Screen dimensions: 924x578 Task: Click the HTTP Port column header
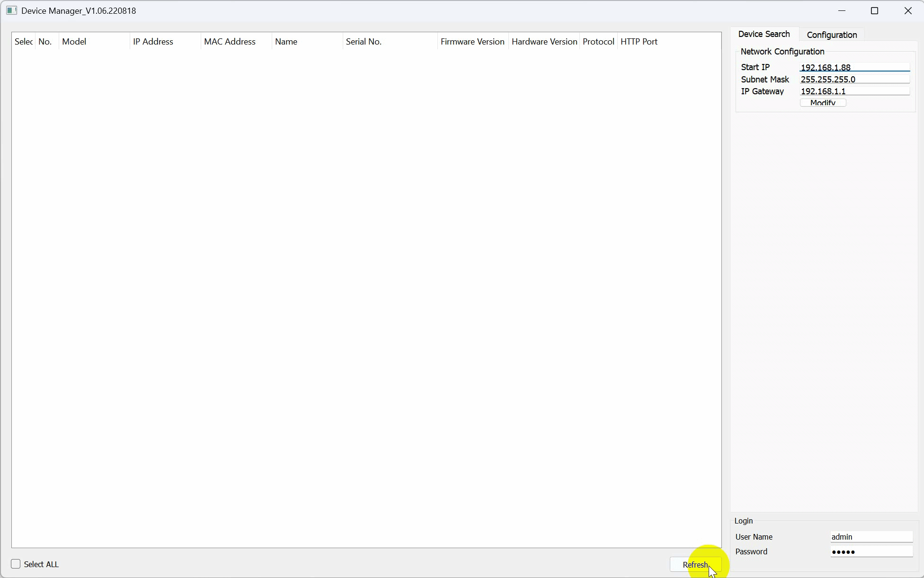point(639,42)
